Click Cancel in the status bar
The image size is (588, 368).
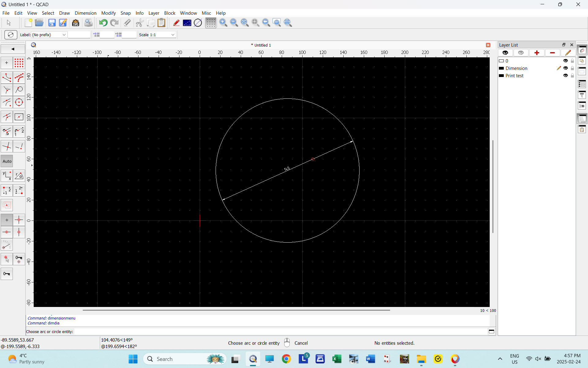click(x=301, y=343)
